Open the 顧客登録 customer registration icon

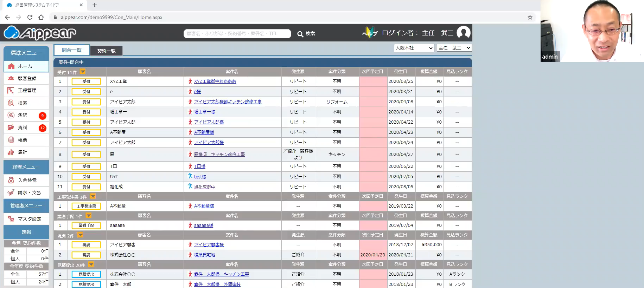click(11, 78)
